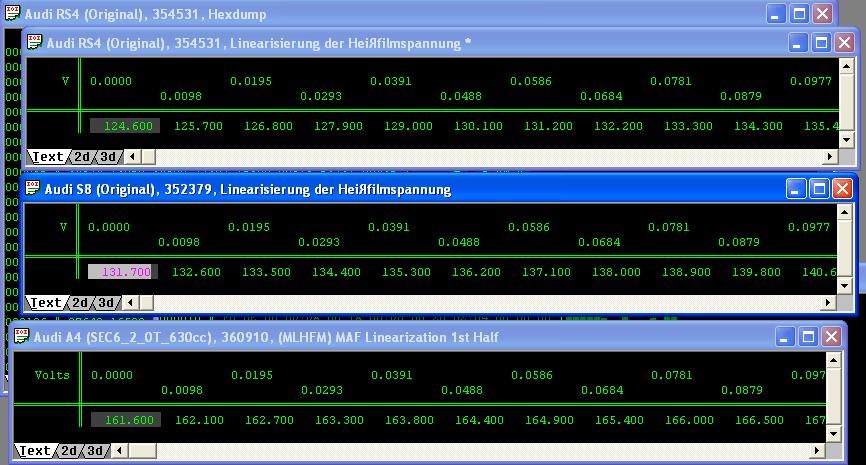Image resolution: width=866 pixels, height=465 pixels.
Task: Click the Volts axis label in A4 window
Action: pyautogui.click(x=52, y=375)
